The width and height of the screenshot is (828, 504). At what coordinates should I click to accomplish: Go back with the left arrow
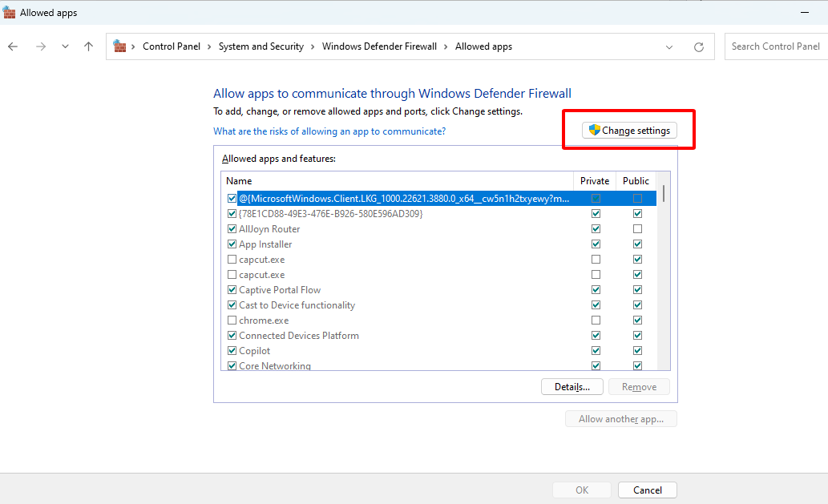(13, 46)
